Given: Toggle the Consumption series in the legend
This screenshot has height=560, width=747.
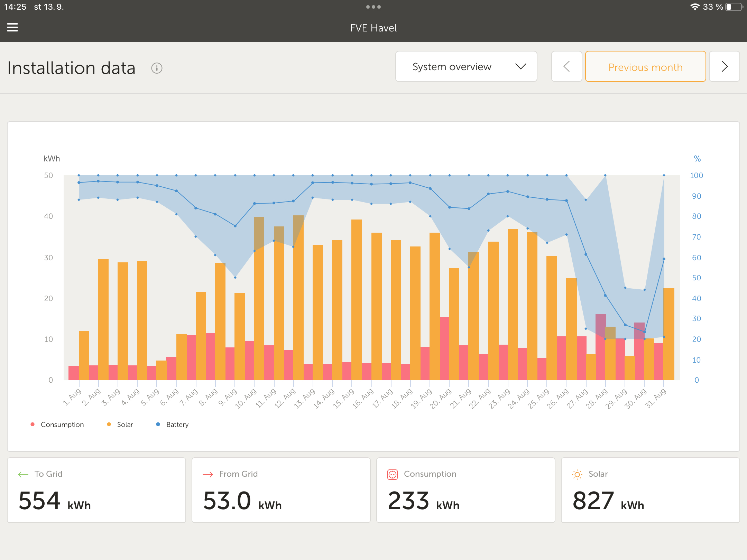Looking at the screenshot, I should point(57,424).
